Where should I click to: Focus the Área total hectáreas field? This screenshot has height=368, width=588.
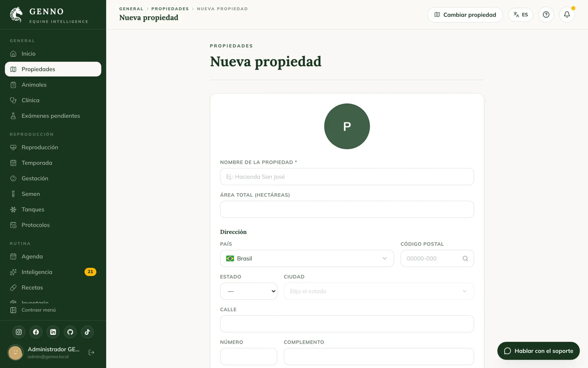pos(347,209)
